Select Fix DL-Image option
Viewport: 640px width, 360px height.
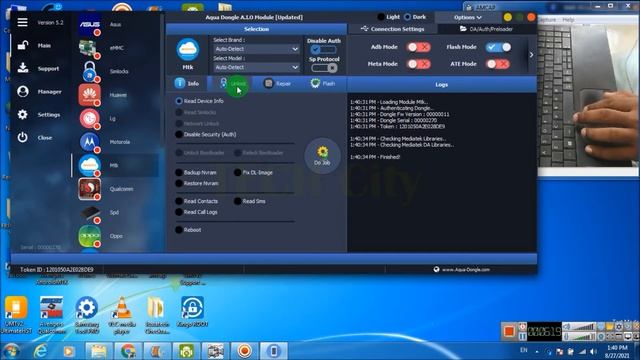253,173
